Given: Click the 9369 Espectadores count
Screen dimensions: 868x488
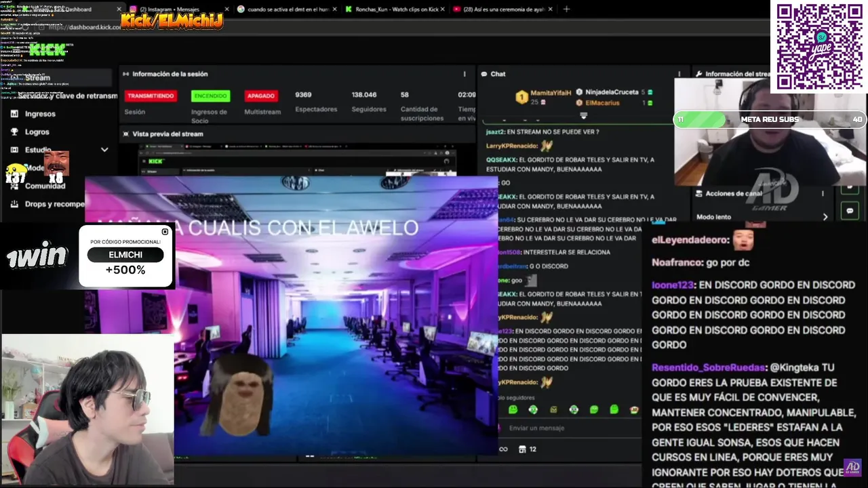Looking at the screenshot, I should pyautogui.click(x=303, y=95).
